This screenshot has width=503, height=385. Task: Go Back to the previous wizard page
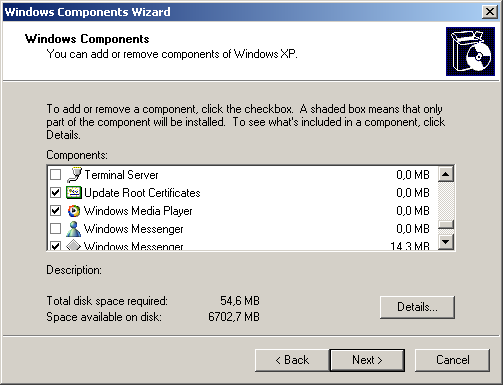click(292, 360)
